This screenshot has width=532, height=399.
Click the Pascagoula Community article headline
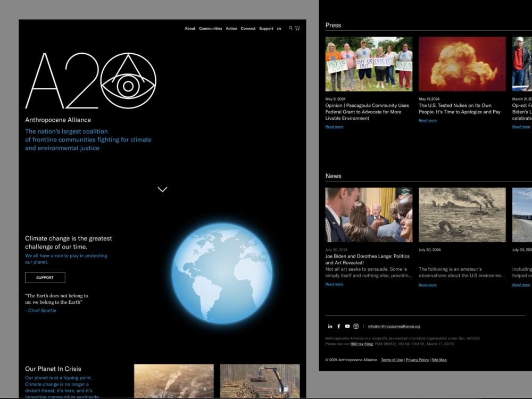pyautogui.click(x=367, y=112)
